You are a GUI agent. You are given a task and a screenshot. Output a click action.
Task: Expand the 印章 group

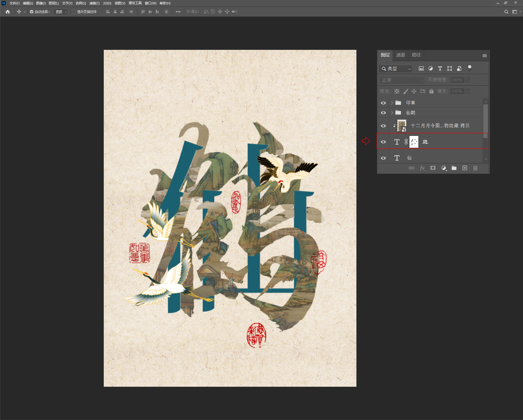392,103
